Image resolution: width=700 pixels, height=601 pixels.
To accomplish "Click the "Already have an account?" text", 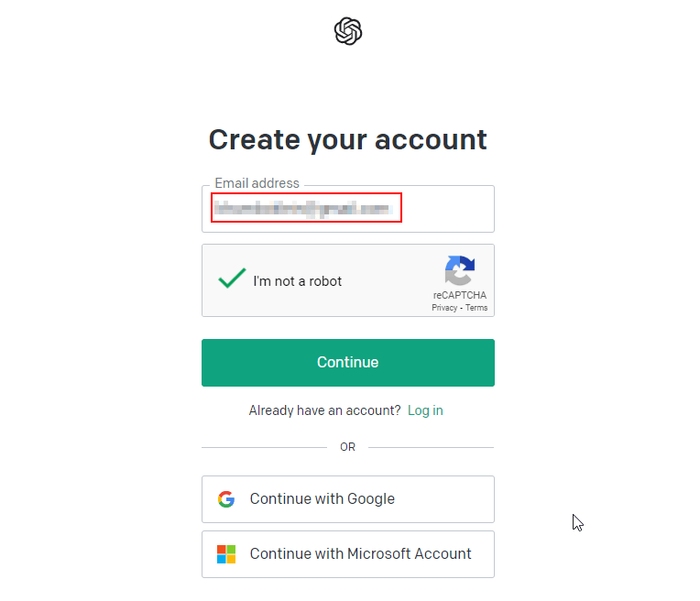I will click(324, 410).
